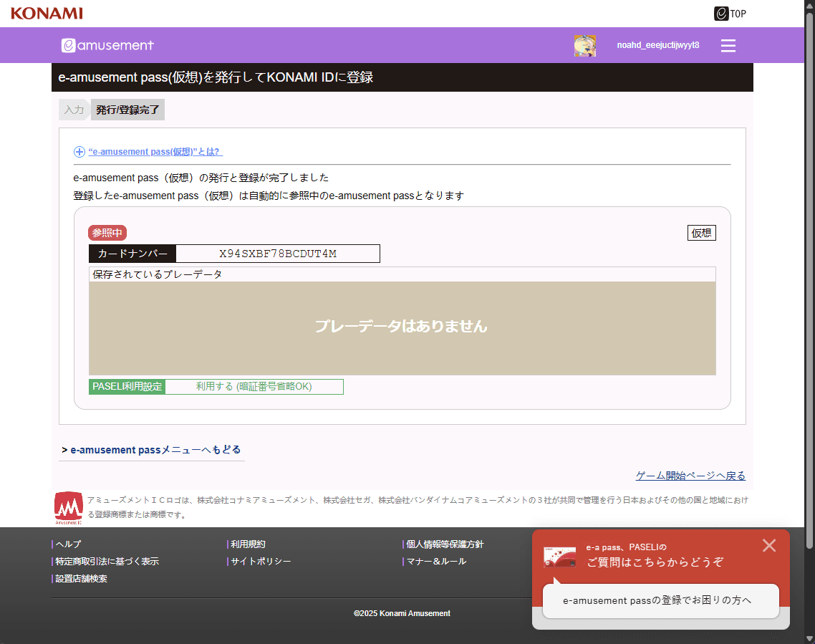The image size is (815, 644).
Task: Click the カードナンバー label
Action: (x=132, y=254)
